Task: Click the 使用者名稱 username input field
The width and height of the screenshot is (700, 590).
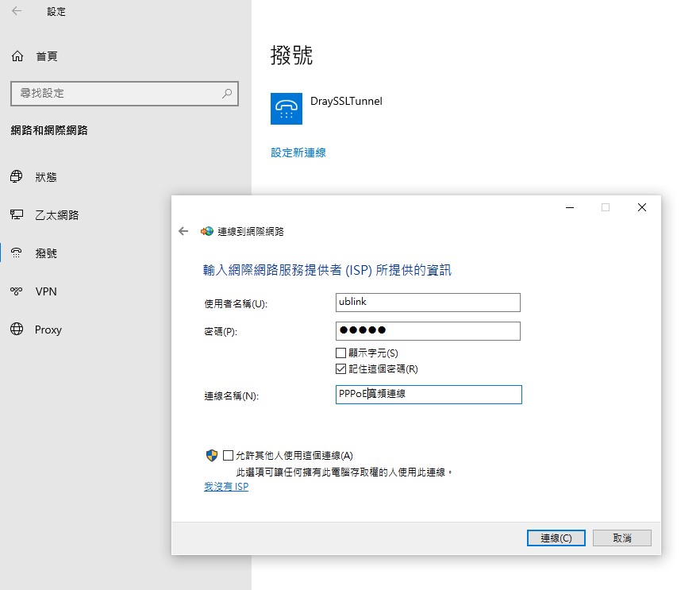Action: 428,303
